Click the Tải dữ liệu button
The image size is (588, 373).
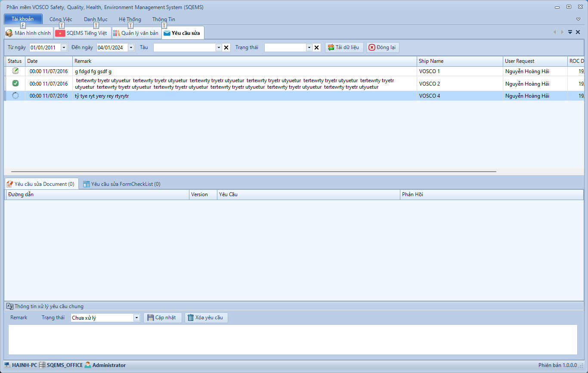(344, 47)
